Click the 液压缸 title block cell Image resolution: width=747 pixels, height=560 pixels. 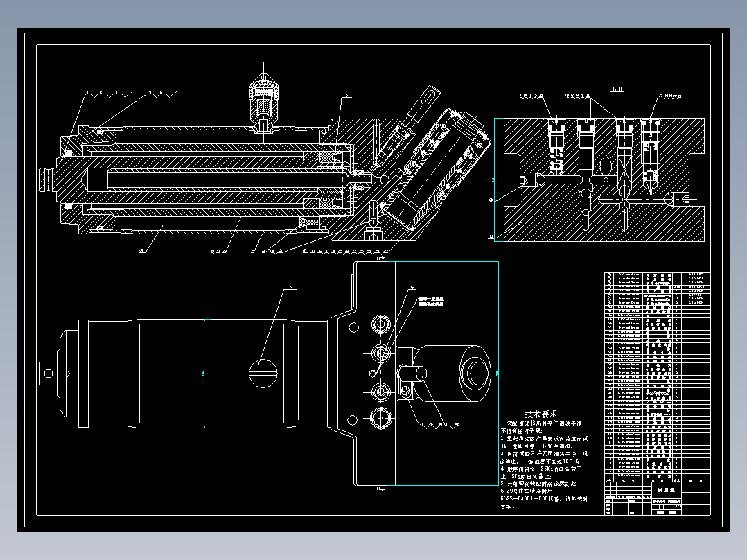[667, 489]
